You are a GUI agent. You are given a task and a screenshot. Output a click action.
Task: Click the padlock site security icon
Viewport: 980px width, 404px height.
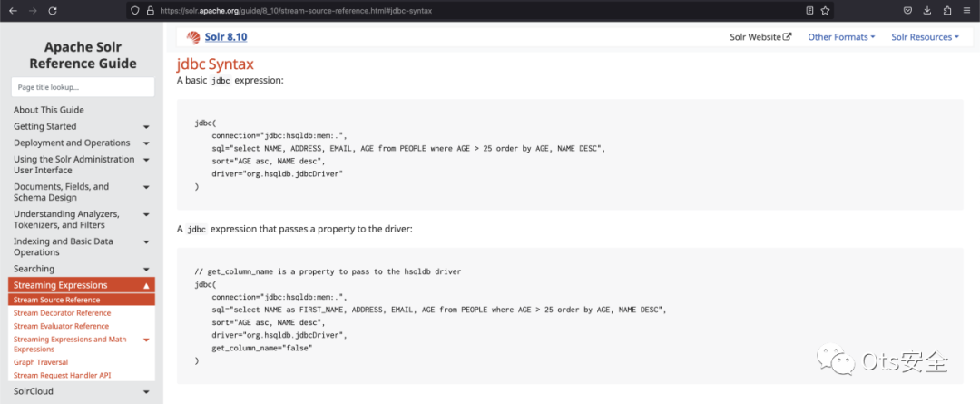click(x=150, y=11)
